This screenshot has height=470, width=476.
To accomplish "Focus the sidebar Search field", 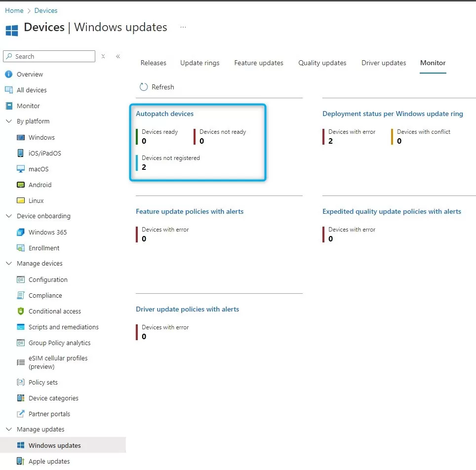I will coord(49,56).
